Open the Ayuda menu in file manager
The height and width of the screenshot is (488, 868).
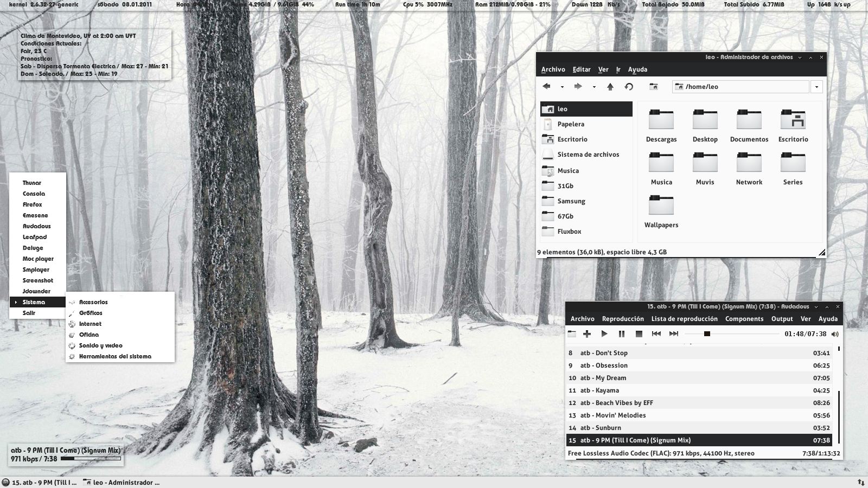[x=637, y=69]
